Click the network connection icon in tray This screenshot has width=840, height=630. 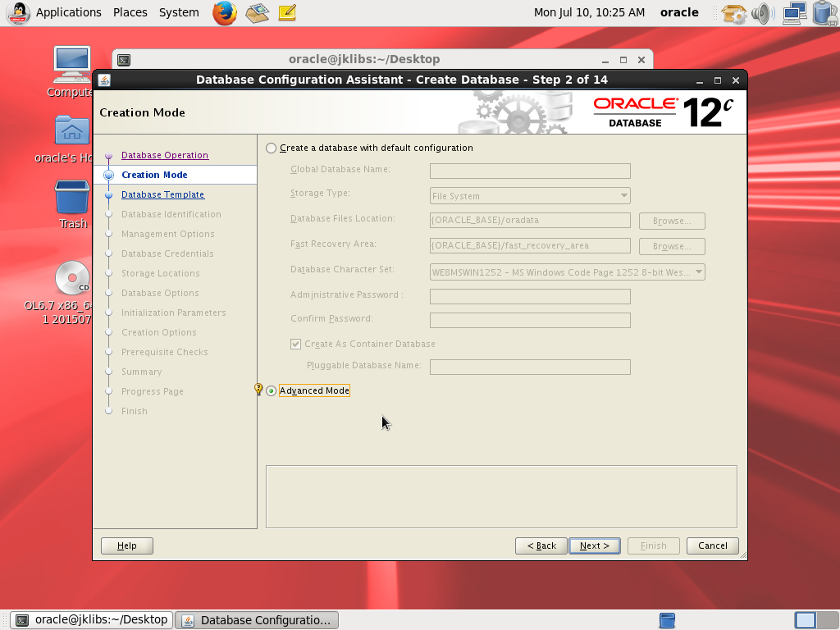pyautogui.click(x=793, y=12)
